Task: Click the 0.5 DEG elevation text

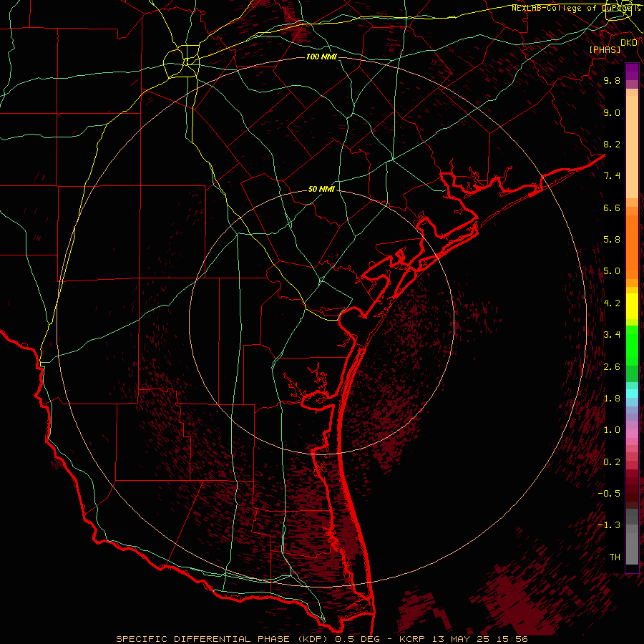Action: point(356,639)
